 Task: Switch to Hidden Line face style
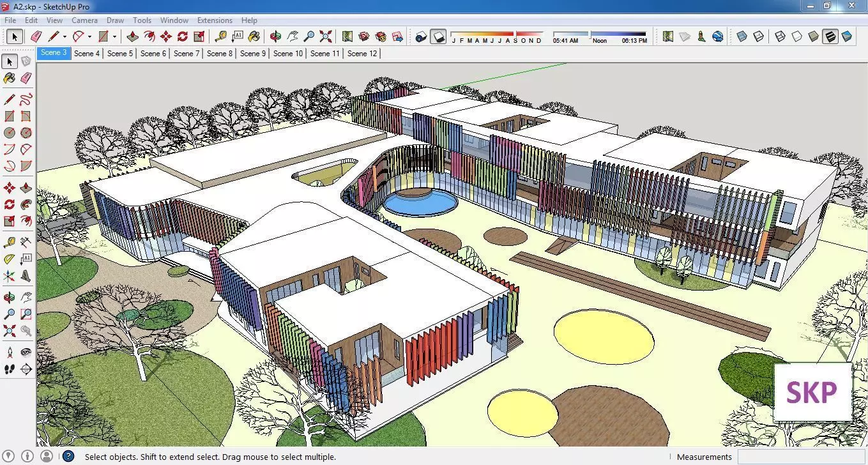(x=796, y=36)
